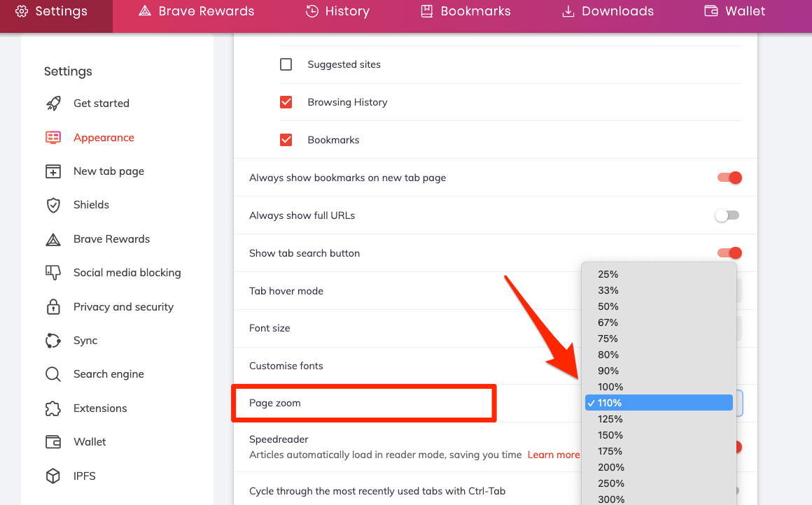The height and width of the screenshot is (505, 812).
Task: Open the Settings tab label
Action: coord(61,11)
